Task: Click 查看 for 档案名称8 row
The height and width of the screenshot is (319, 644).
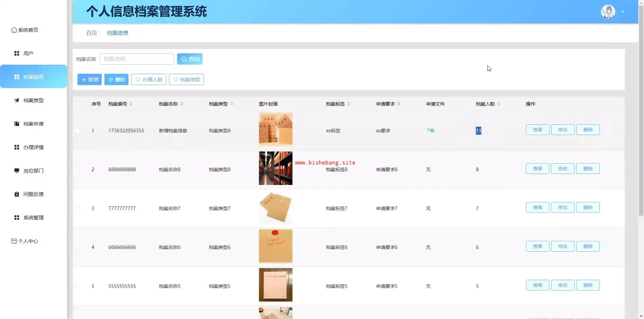Action: (538, 169)
